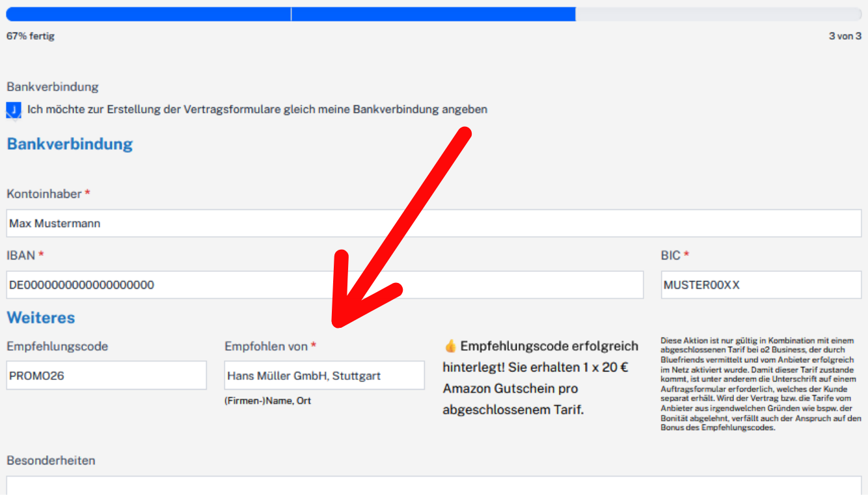Click the '3 von 3' step indicator
Image resolution: width=868 pixels, height=495 pixels.
(845, 36)
